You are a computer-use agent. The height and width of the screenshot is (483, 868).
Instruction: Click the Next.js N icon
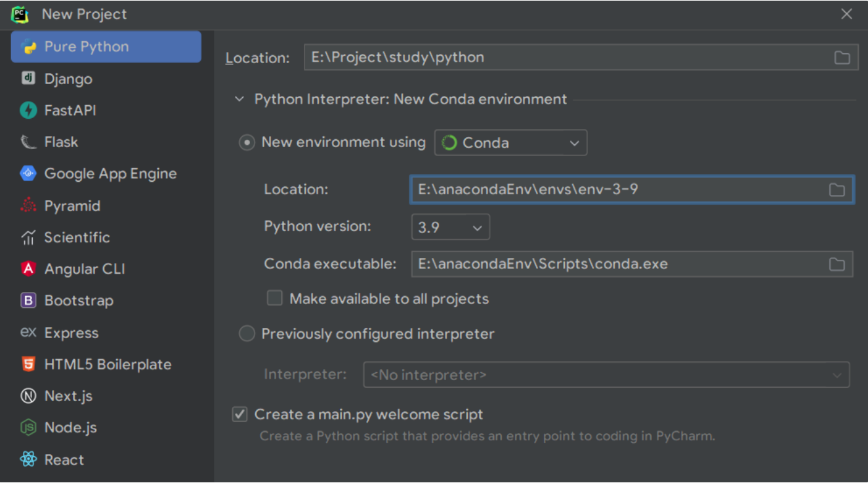pyautogui.click(x=28, y=396)
